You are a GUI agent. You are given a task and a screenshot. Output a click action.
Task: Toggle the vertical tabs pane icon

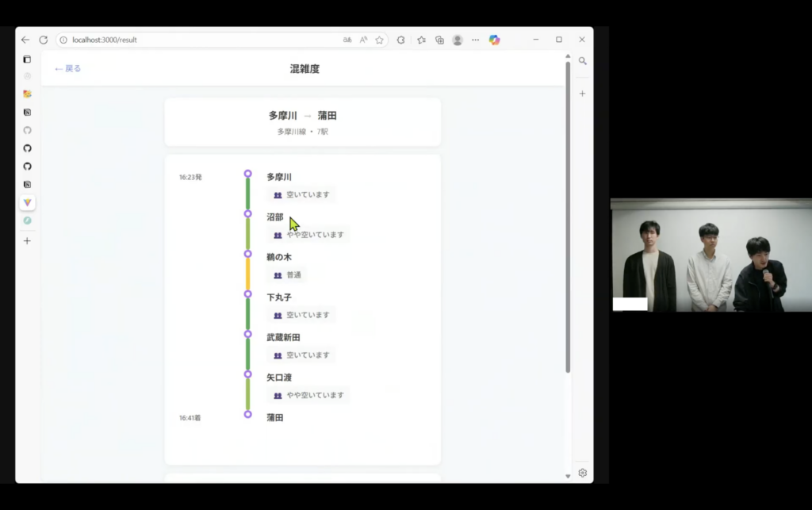(27, 59)
